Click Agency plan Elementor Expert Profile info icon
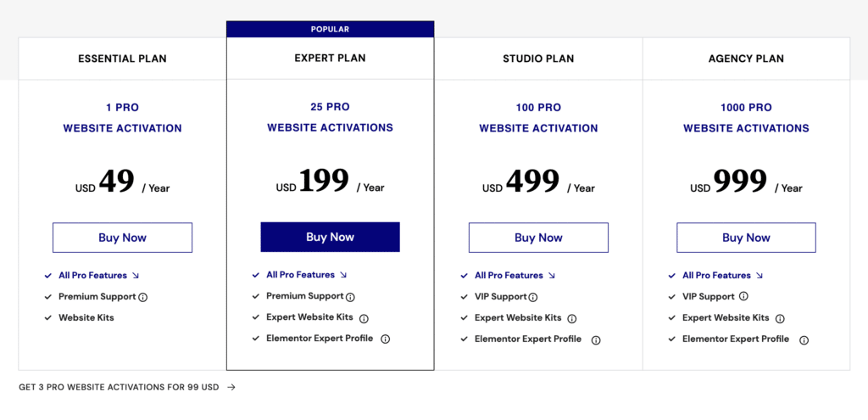The image size is (868, 420). (804, 340)
